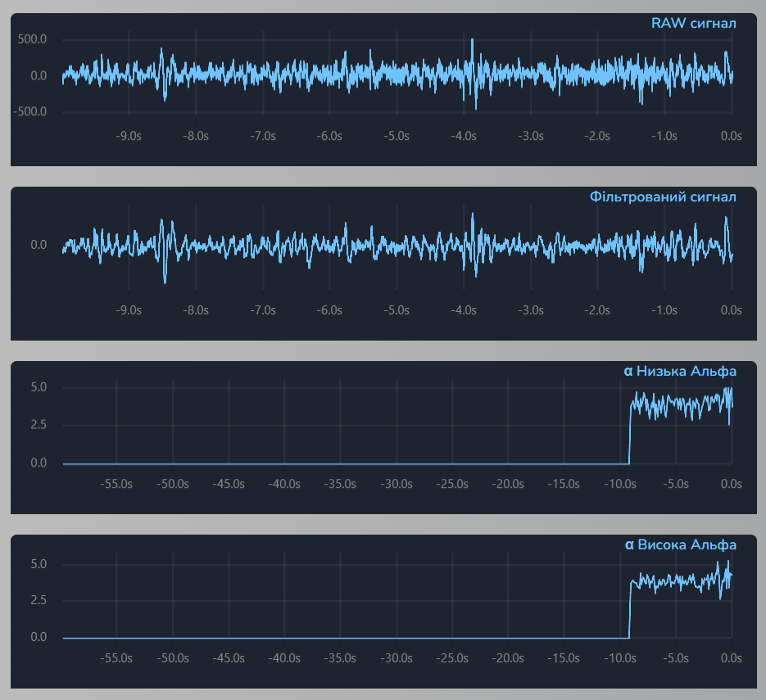Click the -6.0s tick in RAW сигнал chart
The height and width of the screenshot is (700, 766).
pos(329,137)
